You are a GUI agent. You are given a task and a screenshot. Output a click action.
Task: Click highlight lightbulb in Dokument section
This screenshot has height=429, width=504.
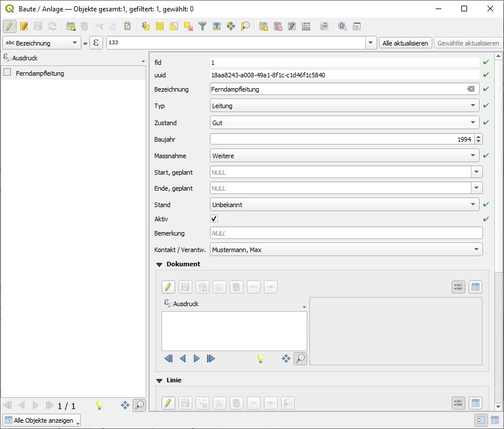pyautogui.click(x=261, y=358)
